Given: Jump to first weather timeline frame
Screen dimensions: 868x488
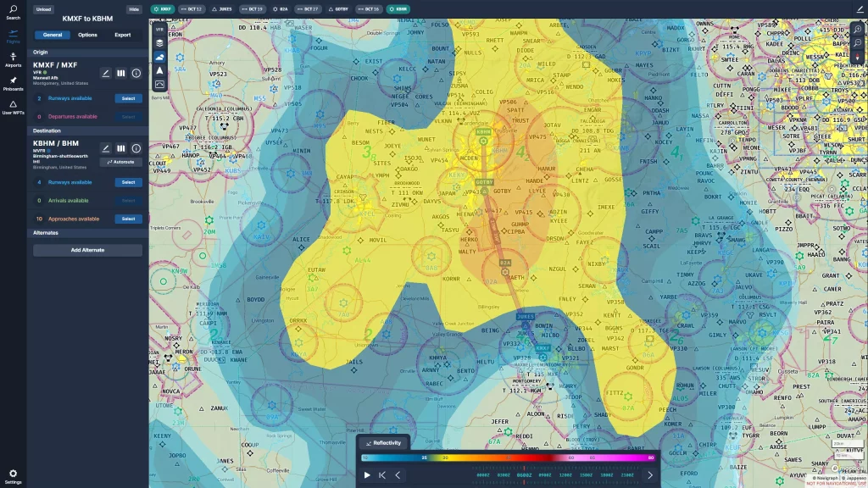Looking at the screenshot, I should click(x=382, y=474).
